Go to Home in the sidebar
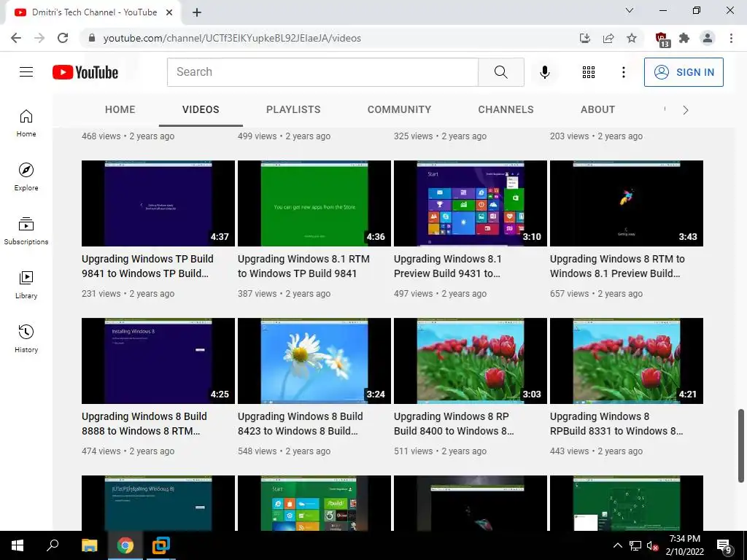Image resolution: width=747 pixels, height=560 pixels. [26, 123]
